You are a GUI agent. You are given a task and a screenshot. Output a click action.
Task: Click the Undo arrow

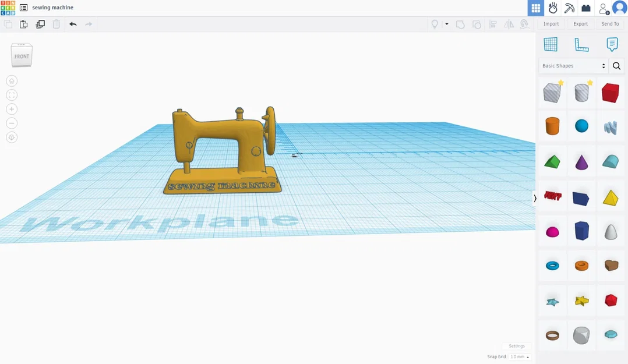click(x=73, y=24)
